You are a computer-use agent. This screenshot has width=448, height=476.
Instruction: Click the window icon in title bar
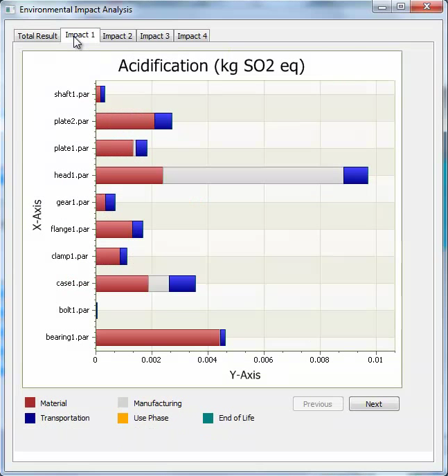[10, 10]
